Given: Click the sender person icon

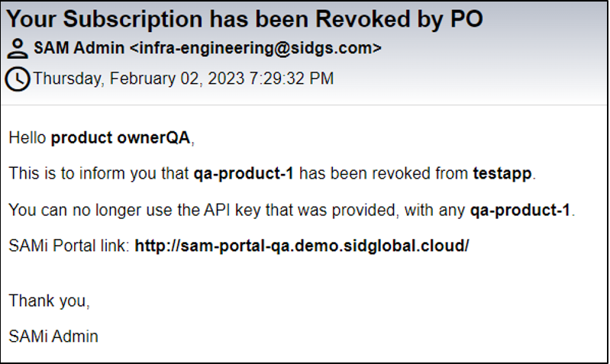Looking at the screenshot, I should [18, 49].
